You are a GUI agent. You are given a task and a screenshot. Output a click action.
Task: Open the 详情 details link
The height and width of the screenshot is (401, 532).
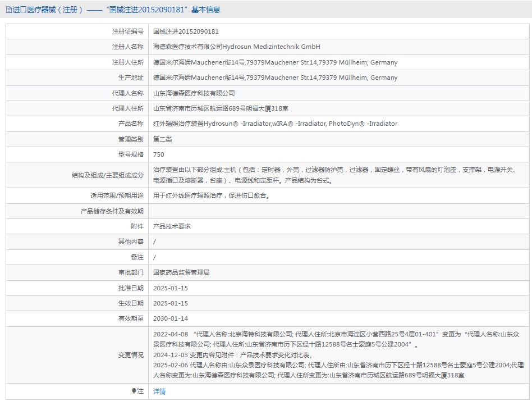(159, 391)
